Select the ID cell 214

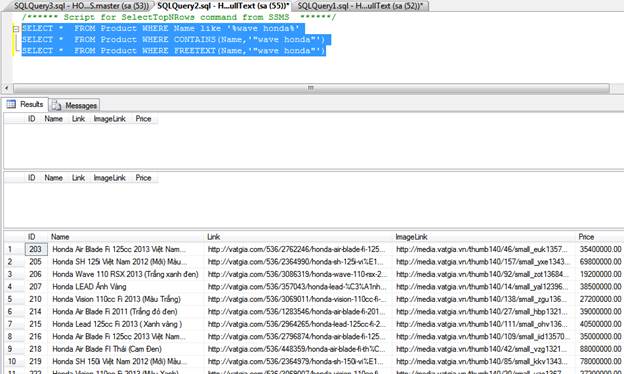(x=36, y=312)
